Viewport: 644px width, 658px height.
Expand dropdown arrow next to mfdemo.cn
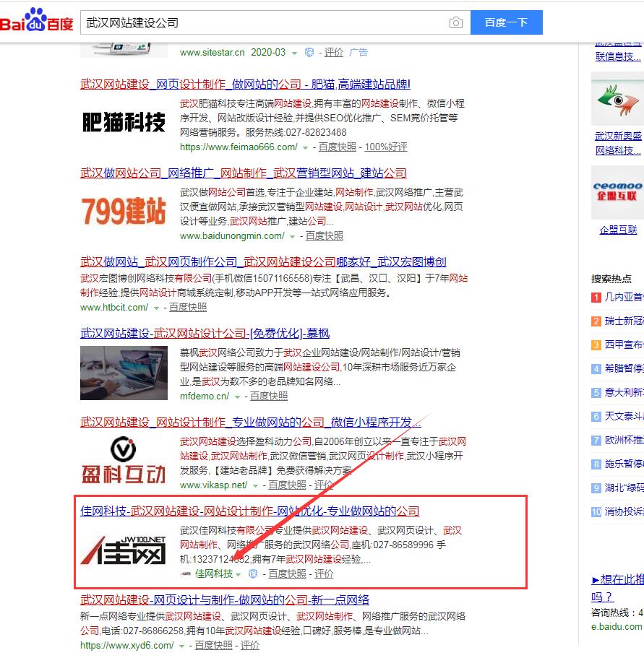point(238,397)
